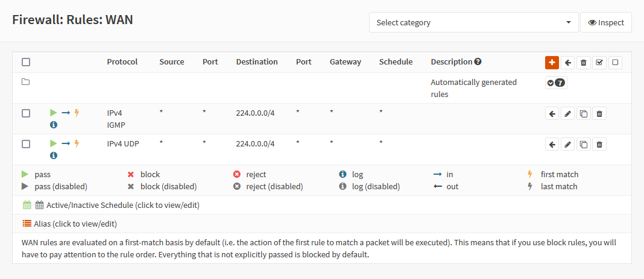Click the trash icon in the header row
Image resolution: width=644 pixels, height=279 pixels.
click(x=583, y=62)
